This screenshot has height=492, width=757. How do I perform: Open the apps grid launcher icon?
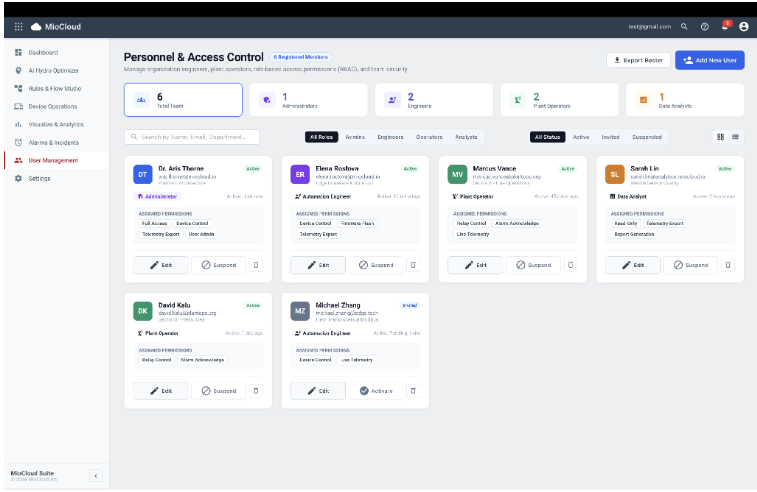point(18,27)
